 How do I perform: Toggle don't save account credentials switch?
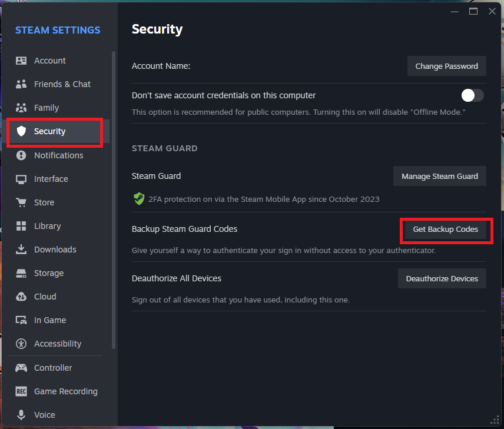pos(472,95)
